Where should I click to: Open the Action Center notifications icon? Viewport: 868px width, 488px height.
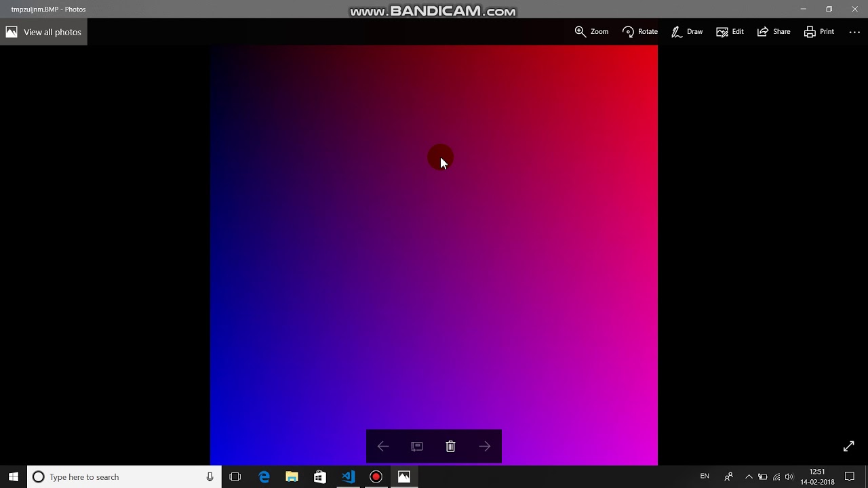click(x=849, y=476)
